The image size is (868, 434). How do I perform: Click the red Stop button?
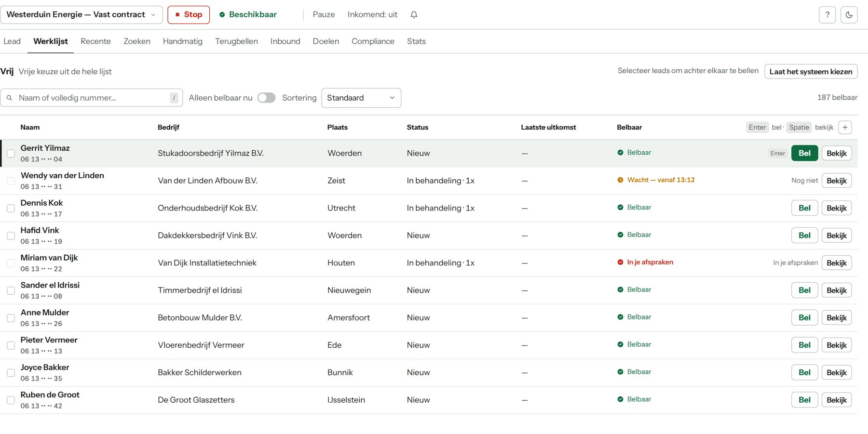[x=189, y=15]
